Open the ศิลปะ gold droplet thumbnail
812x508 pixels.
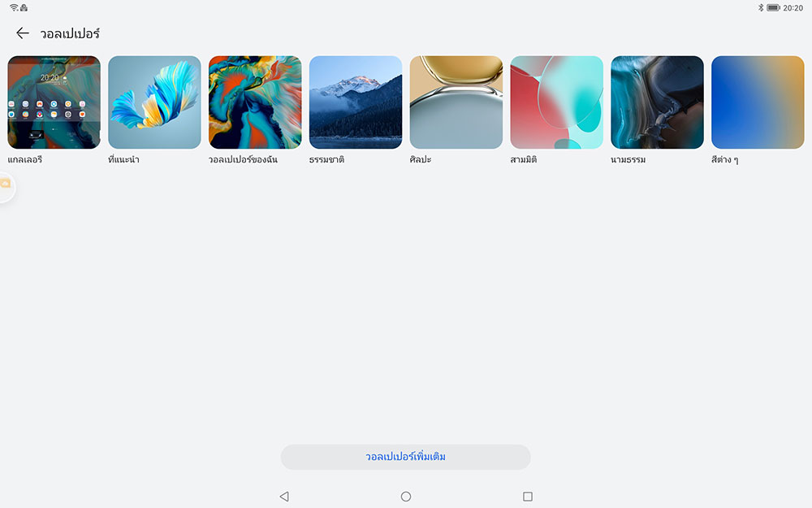(456, 102)
